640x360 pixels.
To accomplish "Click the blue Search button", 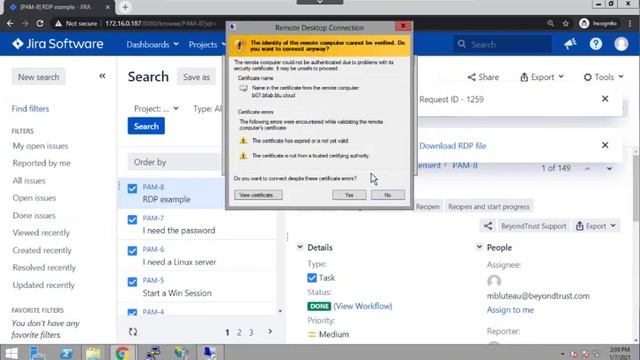I will click(x=146, y=126).
